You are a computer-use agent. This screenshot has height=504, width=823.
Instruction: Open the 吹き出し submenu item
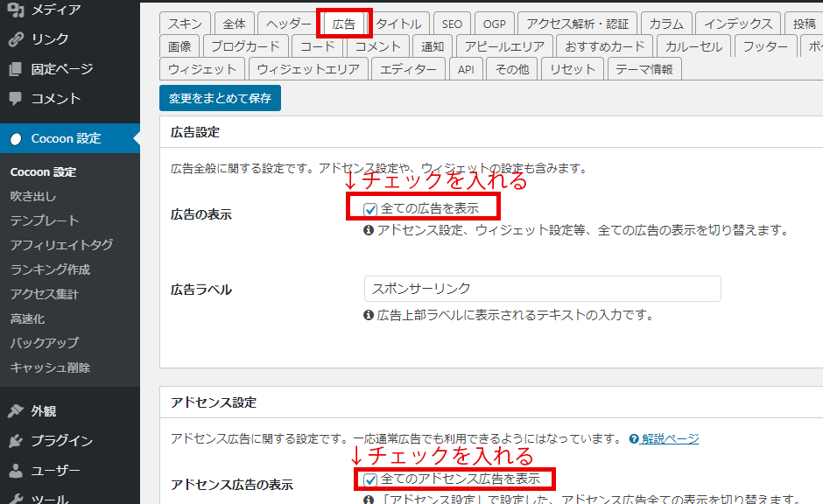tap(33, 196)
